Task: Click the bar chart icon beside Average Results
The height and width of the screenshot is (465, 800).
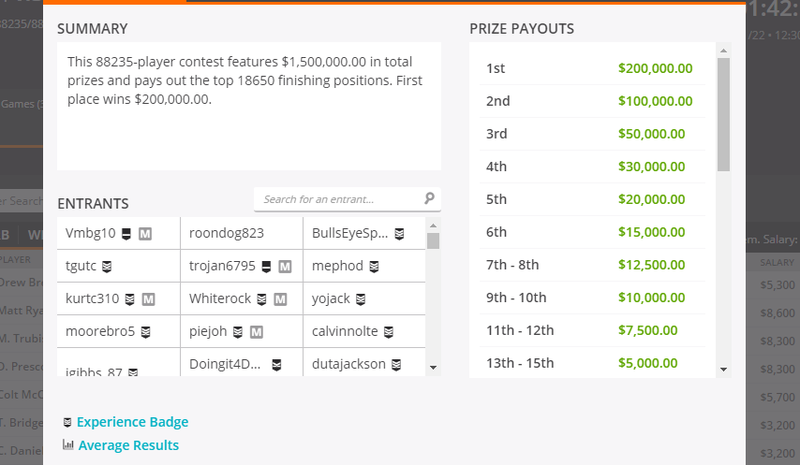Action: tap(68, 445)
